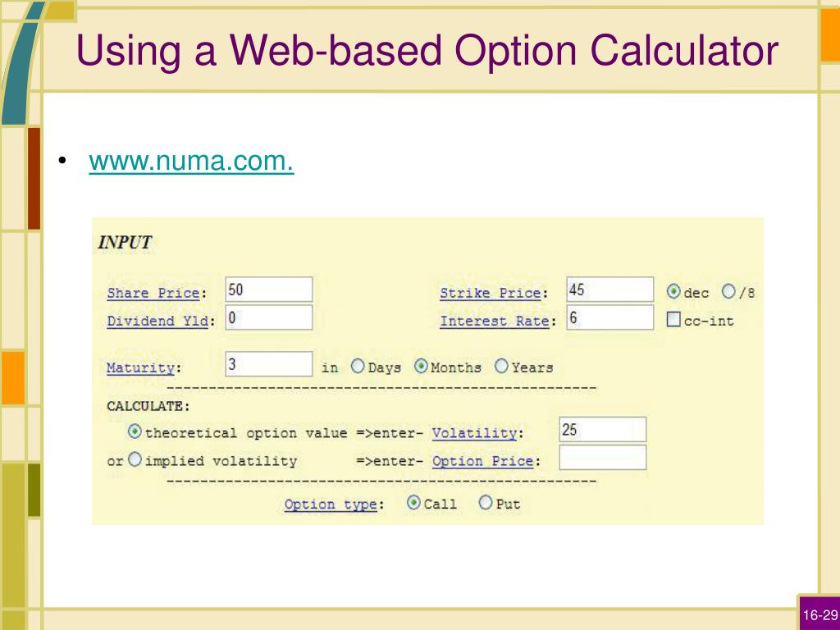Viewport: 840px width, 630px height.
Task: Select Months as maturity unit
Action: [421, 367]
